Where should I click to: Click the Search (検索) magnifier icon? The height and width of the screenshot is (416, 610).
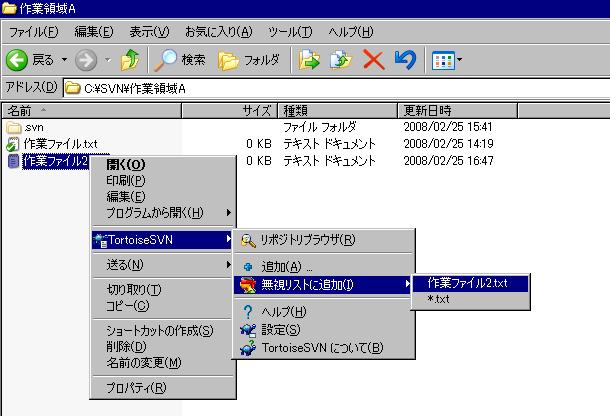pyautogui.click(x=166, y=60)
